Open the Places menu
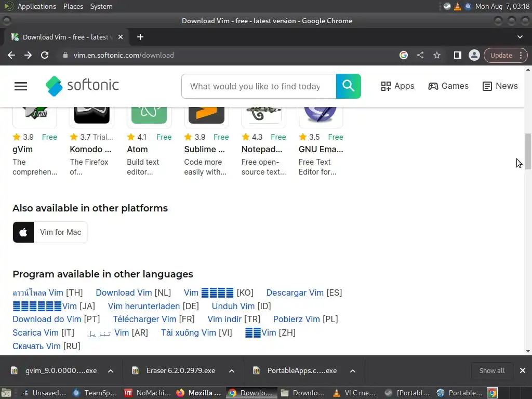Image resolution: width=532 pixels, height=399 pixels. (73, 6)
